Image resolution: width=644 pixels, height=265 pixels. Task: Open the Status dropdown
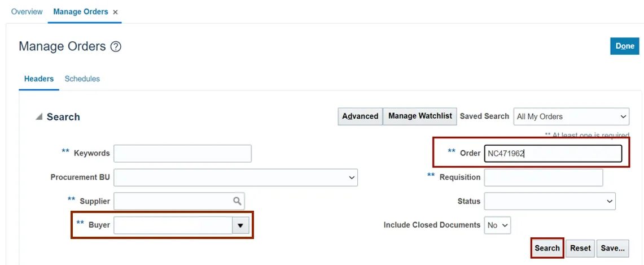[609, 201]
